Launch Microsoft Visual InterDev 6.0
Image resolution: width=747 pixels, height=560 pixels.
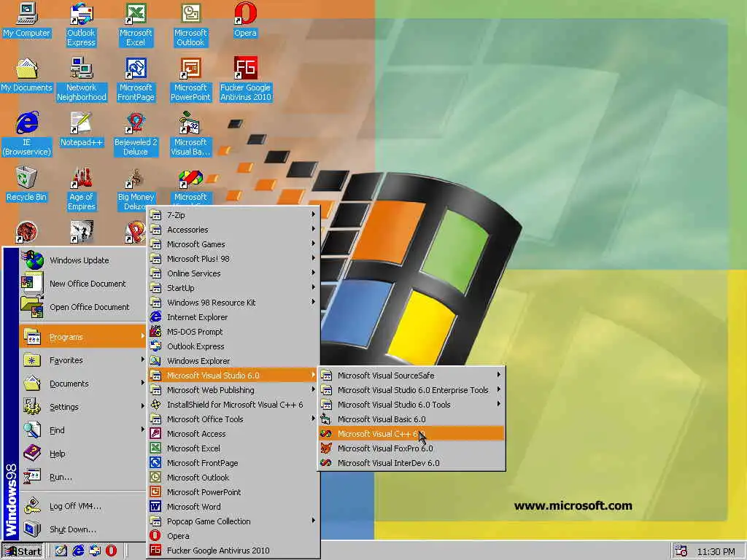(x=411, y=463)
